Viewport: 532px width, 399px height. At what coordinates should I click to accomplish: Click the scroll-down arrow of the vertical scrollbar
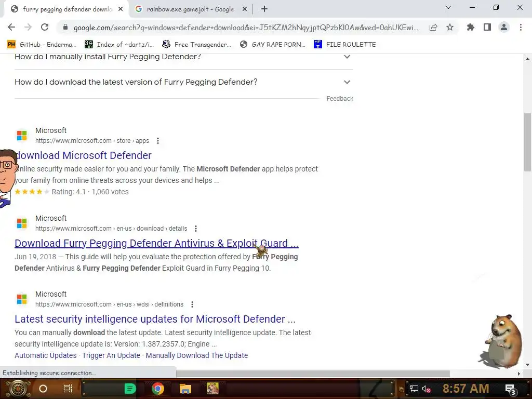point(527,365)
